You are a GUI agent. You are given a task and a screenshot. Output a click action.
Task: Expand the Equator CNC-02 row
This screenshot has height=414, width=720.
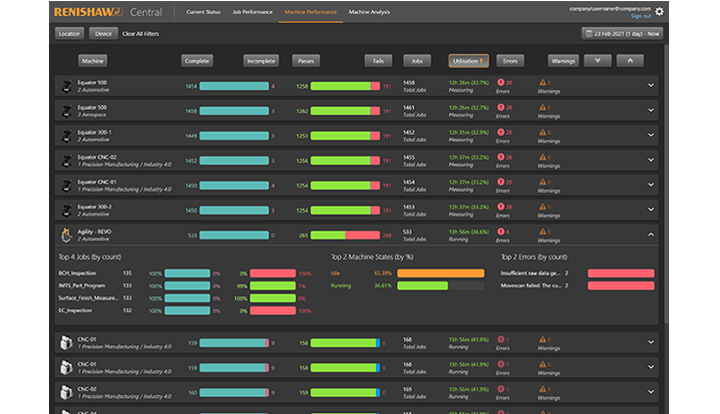point(651,160)
